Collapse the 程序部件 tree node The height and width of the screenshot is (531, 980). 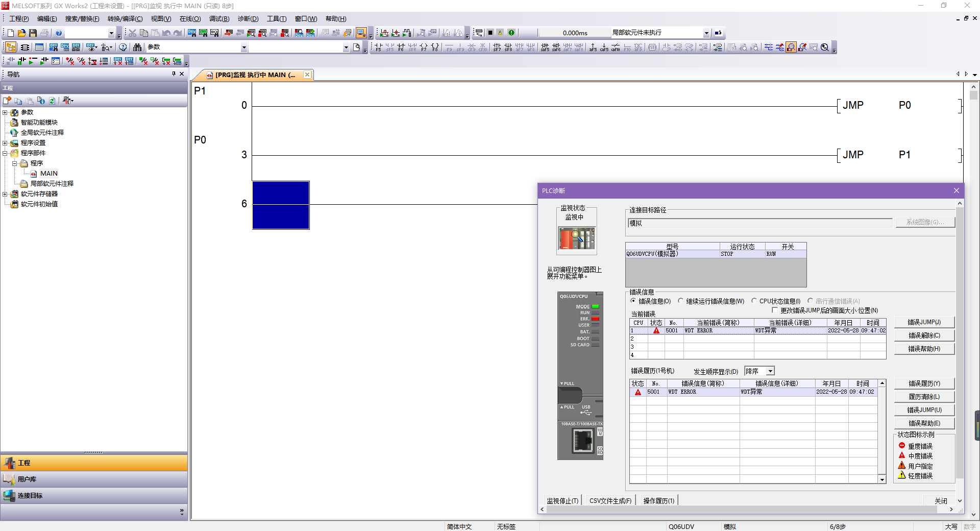pos(5,153)
